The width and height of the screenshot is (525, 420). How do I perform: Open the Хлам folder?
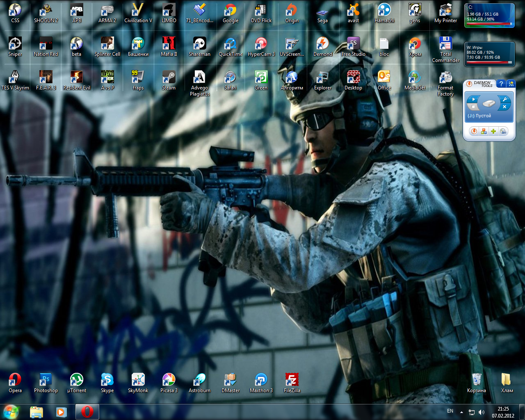[507, 383]
